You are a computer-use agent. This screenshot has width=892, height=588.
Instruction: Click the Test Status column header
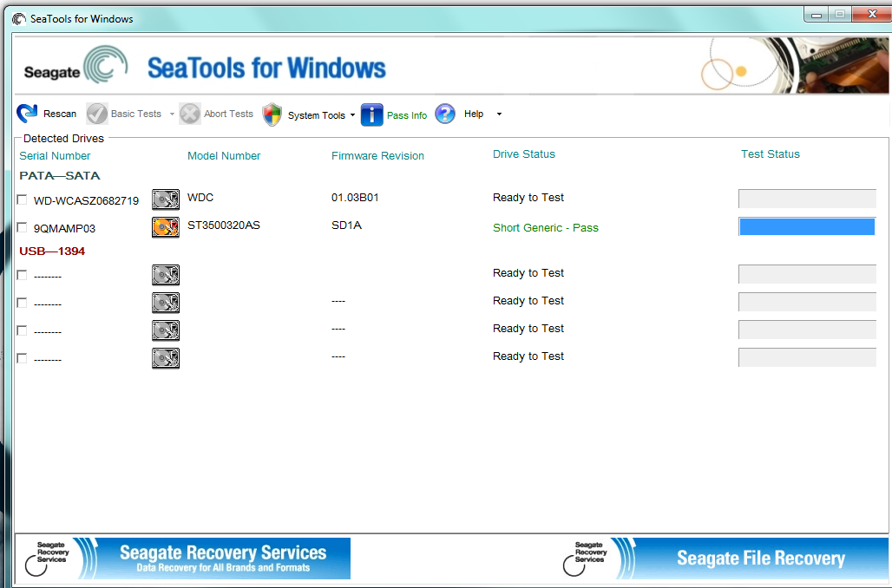coord(771,154)
